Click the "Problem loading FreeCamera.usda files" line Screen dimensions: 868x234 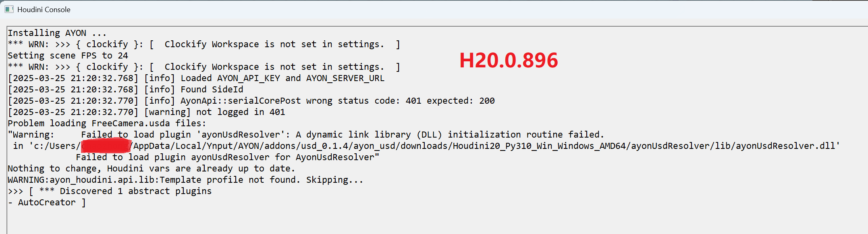pyautogui.click(x=107, y=123)
